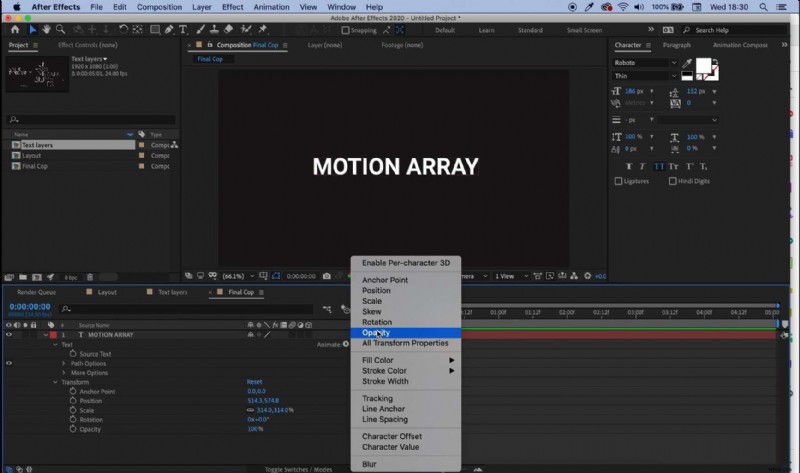Open the Text layers composition options arrow

[x=105, y=59]
